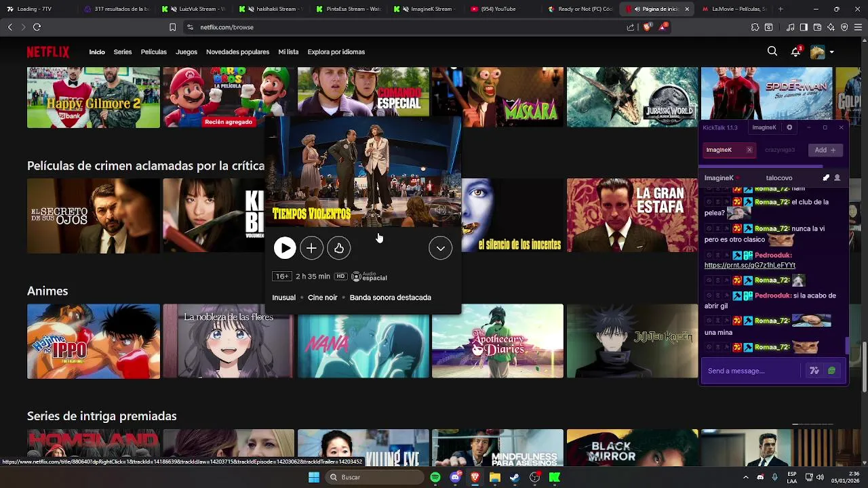Play Tiempos Violentos from the preview card
The width and height of the screenshot is (868, 488).
click(285, 248)
